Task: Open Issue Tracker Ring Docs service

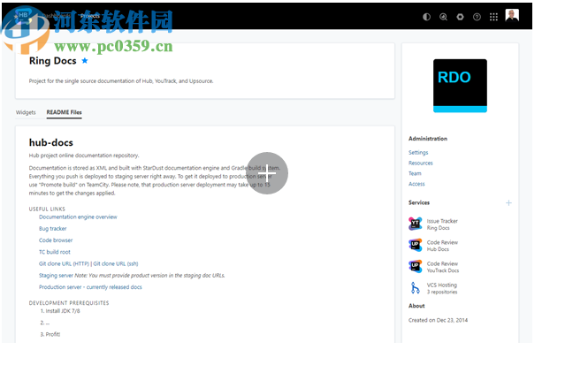Action: pos(442,224)
